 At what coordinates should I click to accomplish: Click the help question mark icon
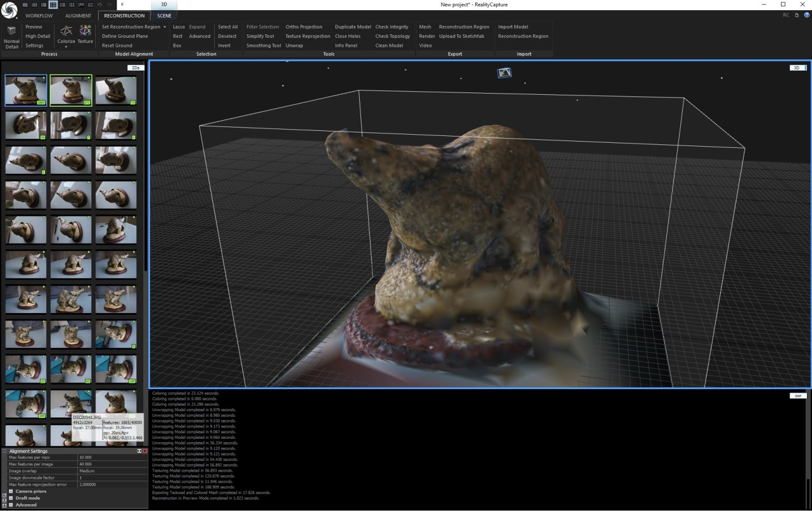(x=807, y=15)
